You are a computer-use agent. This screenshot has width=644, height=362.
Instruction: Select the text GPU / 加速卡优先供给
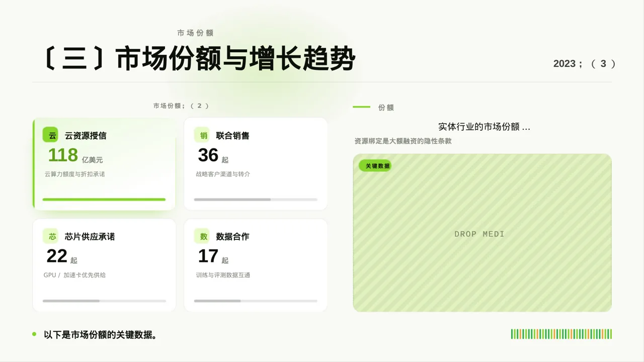coord(75,275)
